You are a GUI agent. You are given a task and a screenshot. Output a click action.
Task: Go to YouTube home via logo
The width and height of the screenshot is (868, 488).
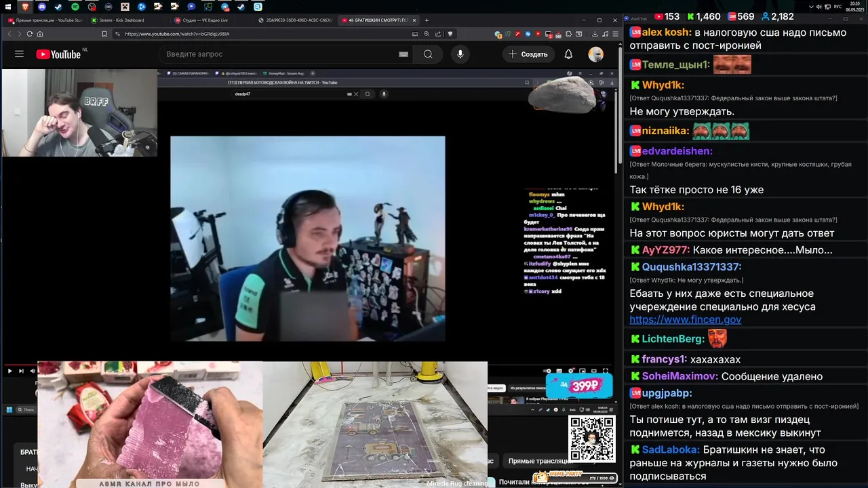[x=60, y=54]
